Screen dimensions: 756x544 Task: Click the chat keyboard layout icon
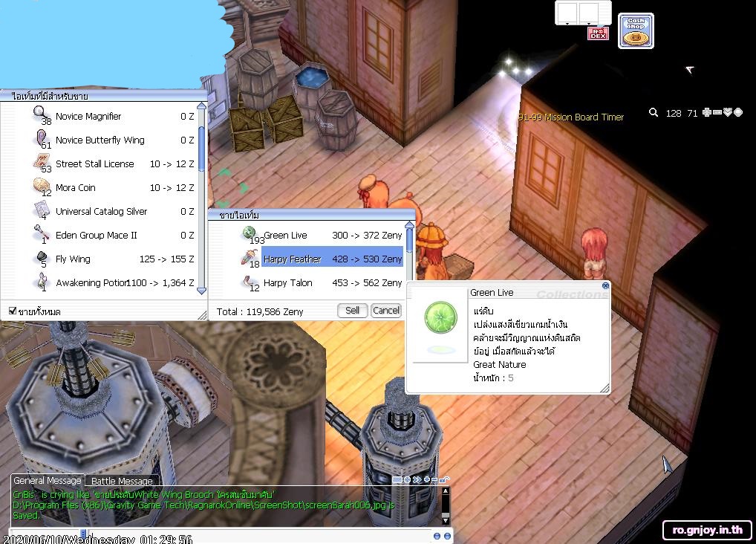pos(397,480)
